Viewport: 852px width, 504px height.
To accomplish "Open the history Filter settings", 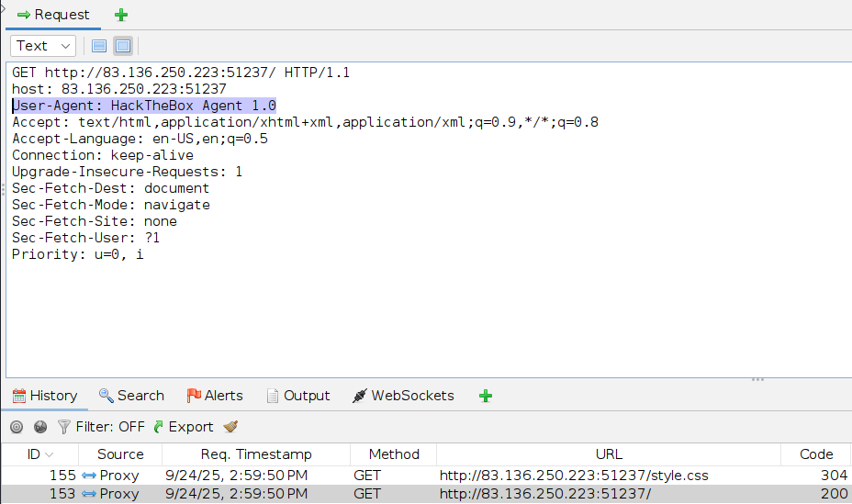I will [x=101, y=427].
